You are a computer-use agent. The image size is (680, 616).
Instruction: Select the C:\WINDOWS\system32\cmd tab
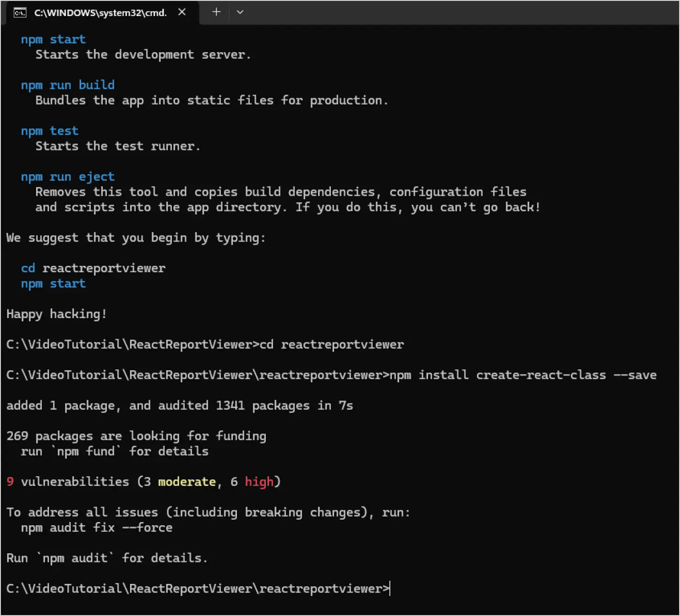point(101,12)
